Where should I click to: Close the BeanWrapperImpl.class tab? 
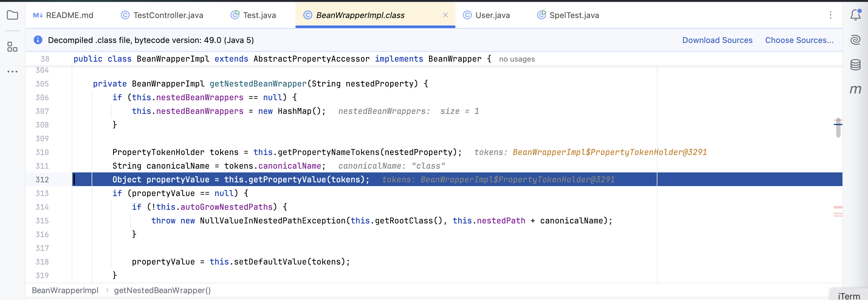445,15
